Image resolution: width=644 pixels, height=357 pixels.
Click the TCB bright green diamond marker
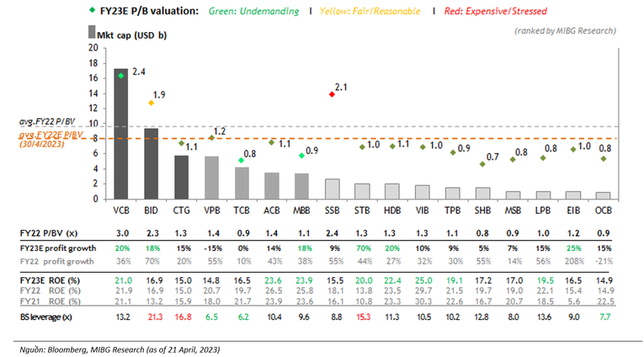(241, 160)
